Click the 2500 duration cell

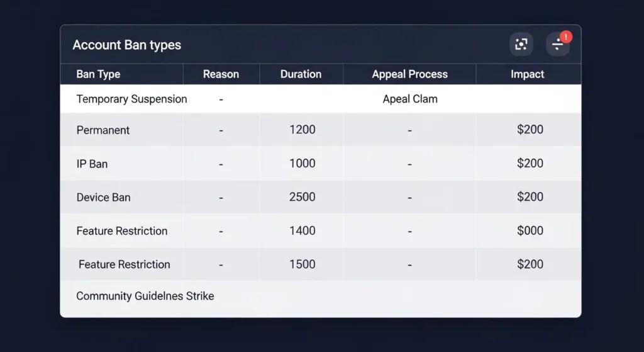[x=302, y=197]
